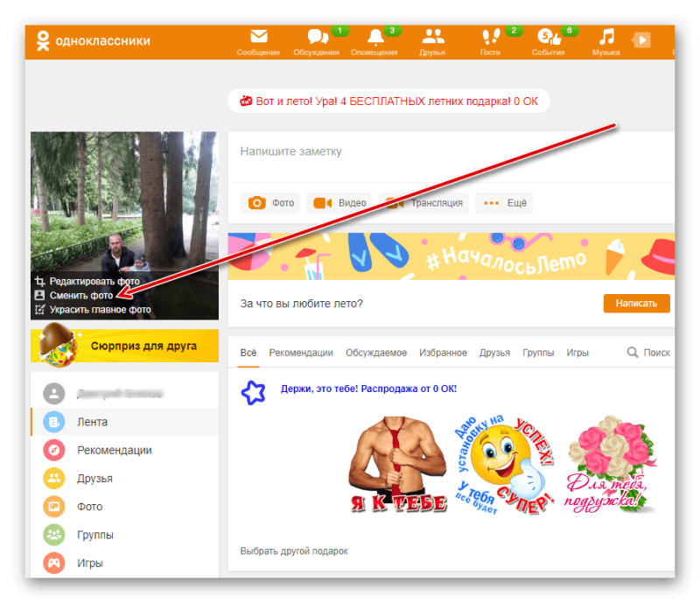Click the camera icon of Фото button
This screenshot has width=700, height=603.
(x=256, y=203)
